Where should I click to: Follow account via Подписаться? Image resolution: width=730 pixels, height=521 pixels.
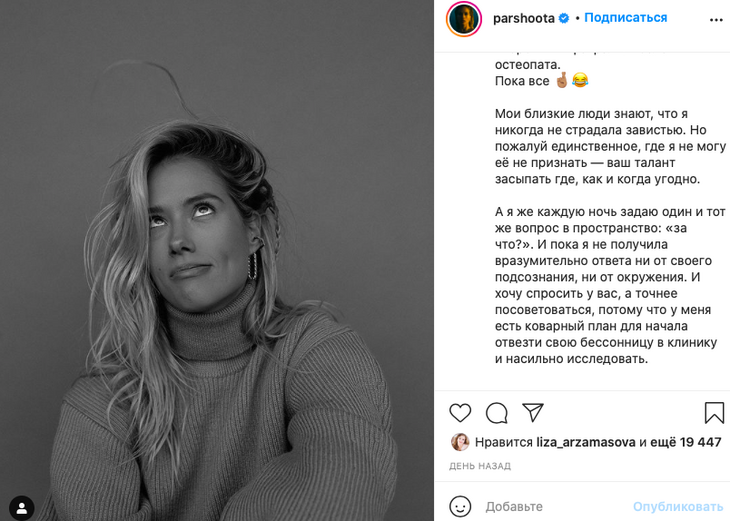[x=626, y=18]
